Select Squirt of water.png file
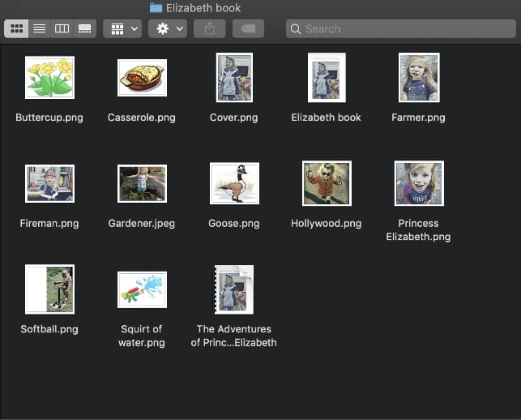The width and height of the screenshot is (521, 420). click(142, 289)
